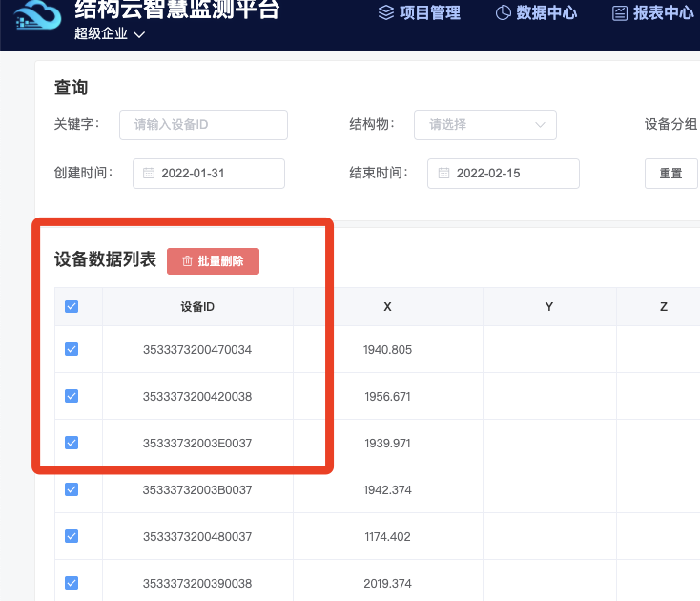This screenshot has width=700, height=601.
Task: Click X value 1940.805
Action: [x=387, y=349]
